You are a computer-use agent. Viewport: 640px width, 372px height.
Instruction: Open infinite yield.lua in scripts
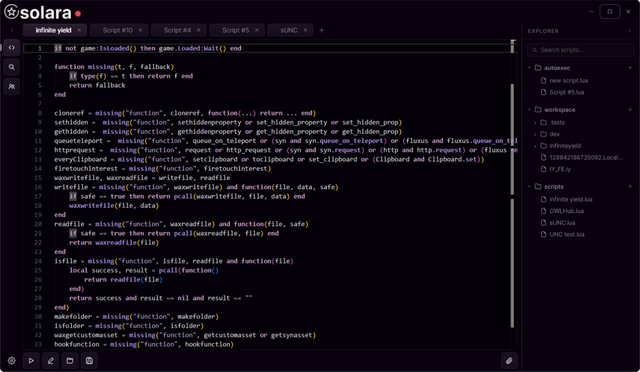tap(571, 199)
